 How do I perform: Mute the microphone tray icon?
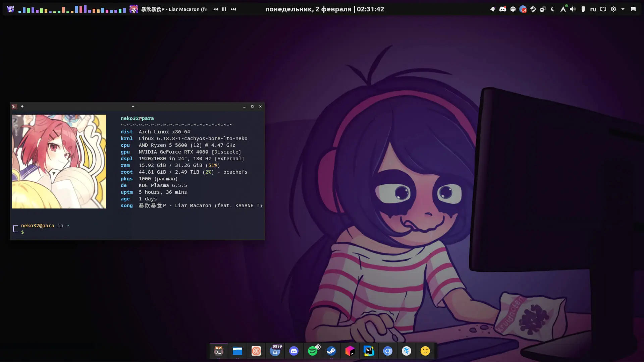pyautogui.click(x=583, y=9)
